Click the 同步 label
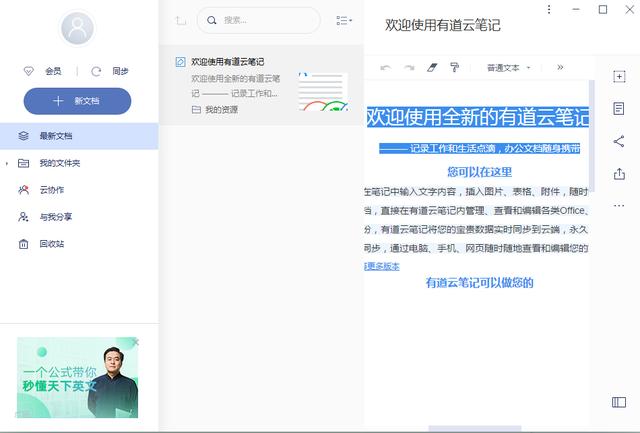This screenshot has width=640, height=433. pyautogui.click(x=120, y=71)
